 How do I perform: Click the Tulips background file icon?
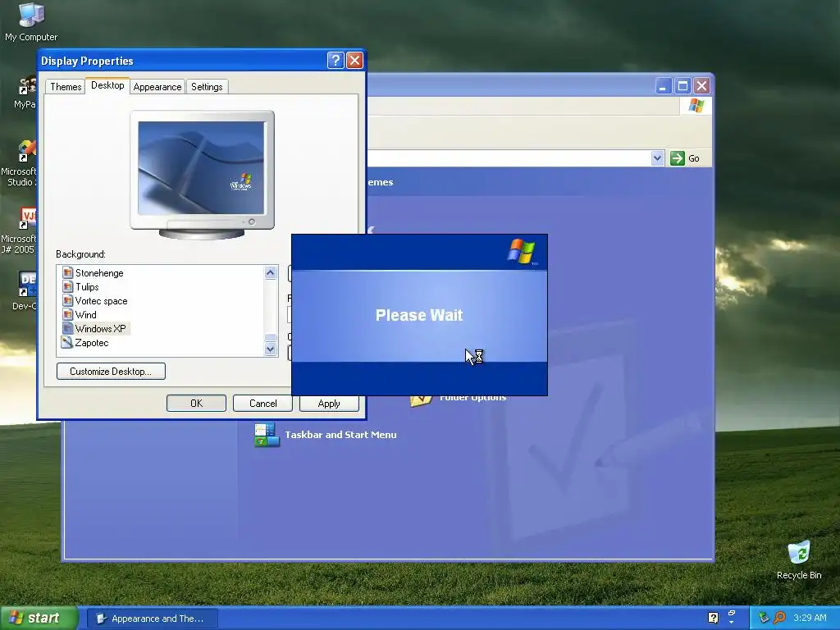(67, 286)
